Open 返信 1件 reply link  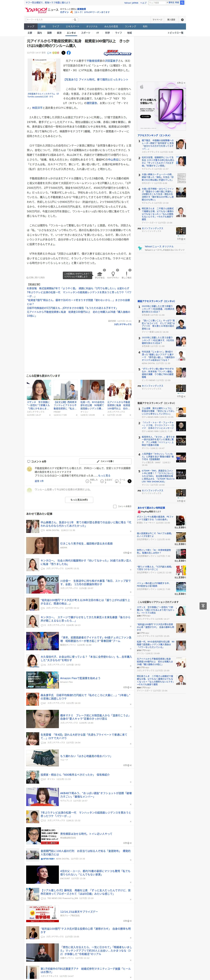pyautogui.click(x=39, y=481)
